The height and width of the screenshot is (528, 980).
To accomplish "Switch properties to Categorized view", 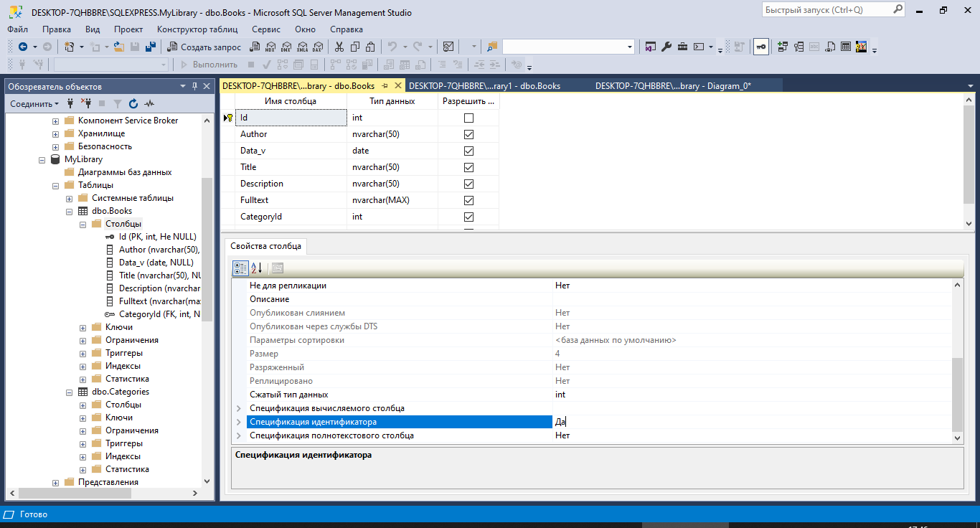I will pos(240,268).
